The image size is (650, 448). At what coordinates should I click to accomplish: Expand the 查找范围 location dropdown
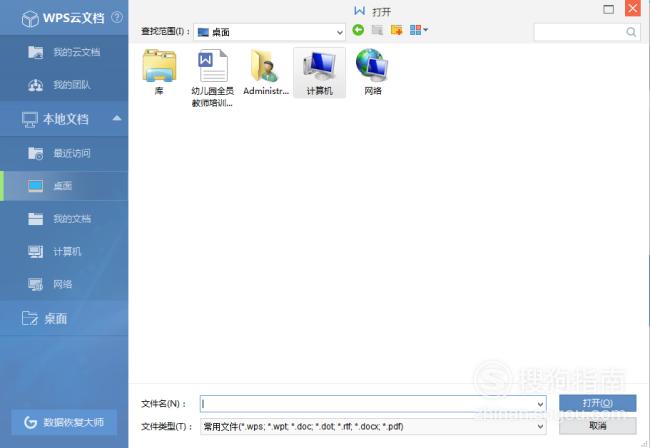point(340,32)
